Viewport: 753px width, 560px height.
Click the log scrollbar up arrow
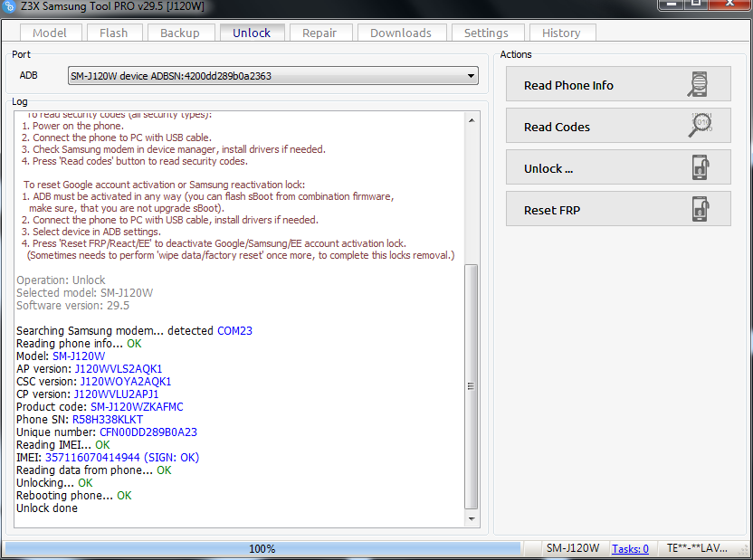point(472,120)
